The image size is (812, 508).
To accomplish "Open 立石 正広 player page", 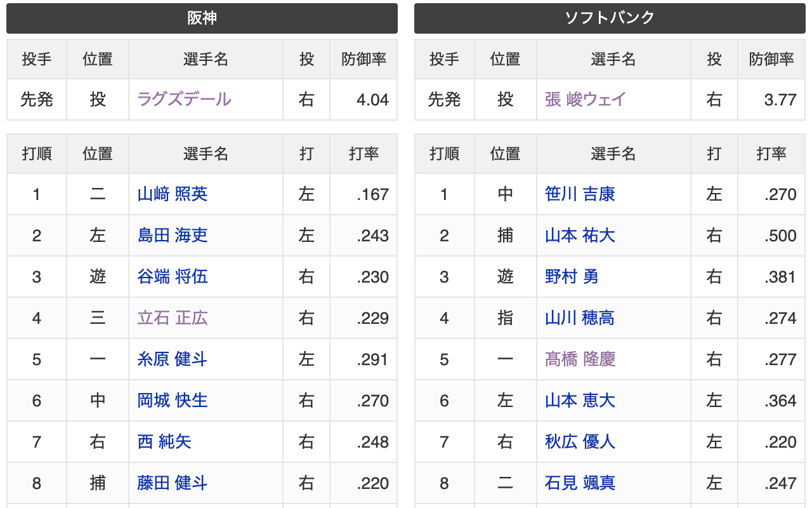I will pyautogui.click(x=173, y=318).
